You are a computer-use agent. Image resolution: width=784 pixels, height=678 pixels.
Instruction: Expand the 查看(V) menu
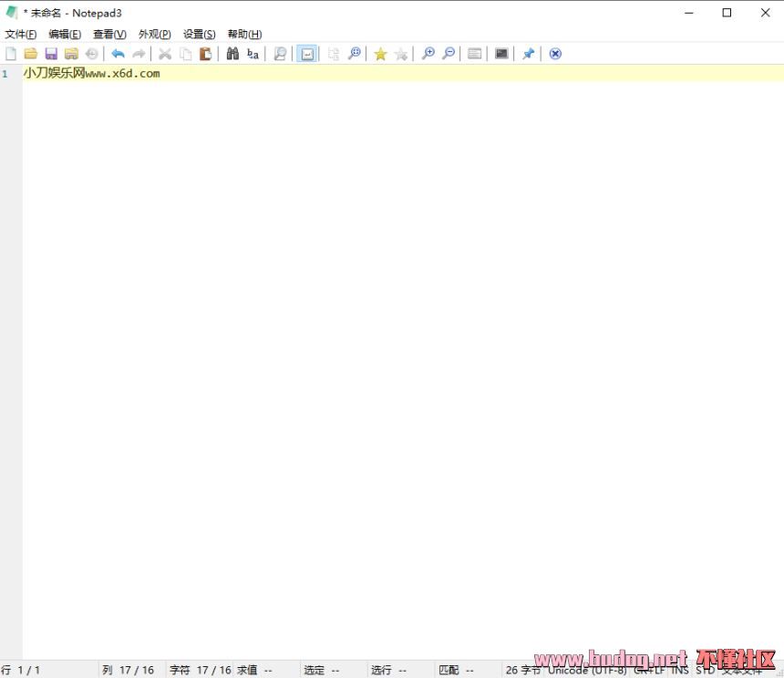coord(109,34)
